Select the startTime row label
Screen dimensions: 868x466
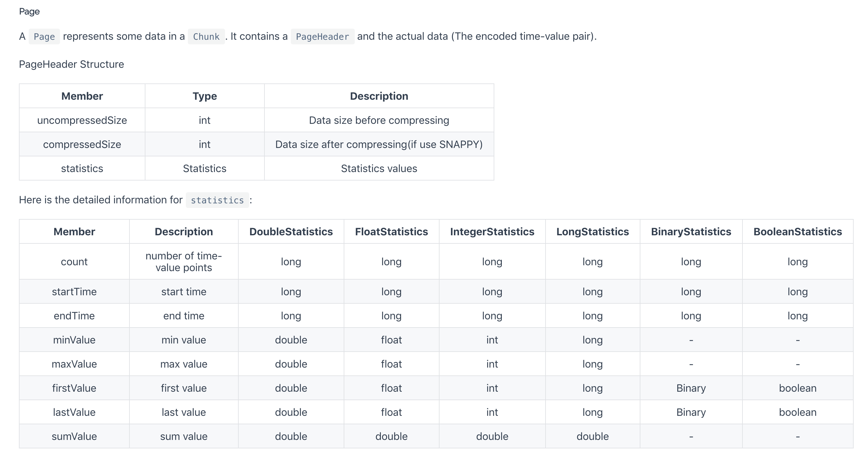(x=74, y=292)
